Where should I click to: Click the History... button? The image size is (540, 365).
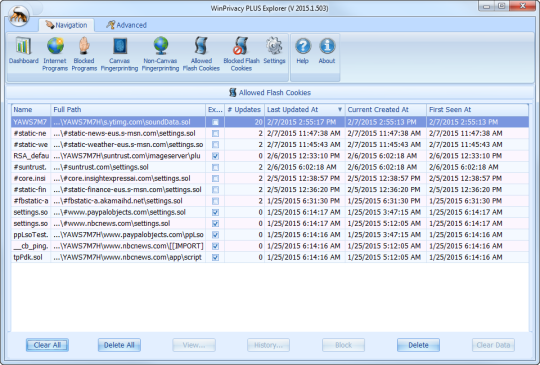click(x=268, y=345)
